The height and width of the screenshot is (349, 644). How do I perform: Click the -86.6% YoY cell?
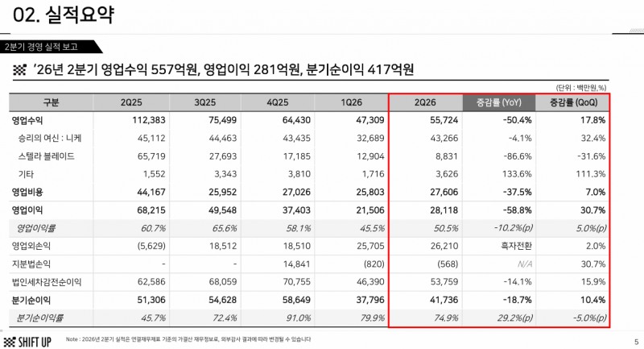[518, 156]
